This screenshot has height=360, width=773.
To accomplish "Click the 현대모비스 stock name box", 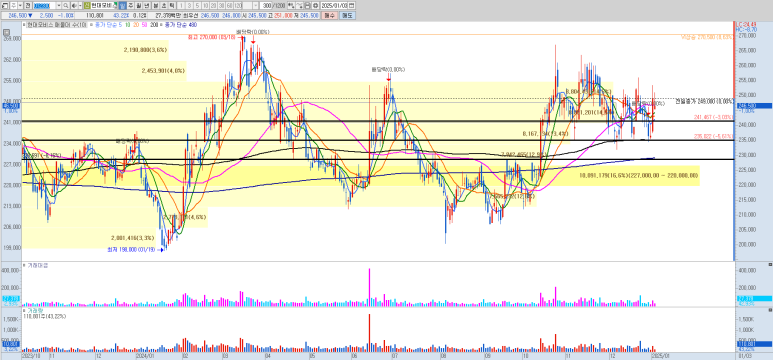I will (104, 5).
